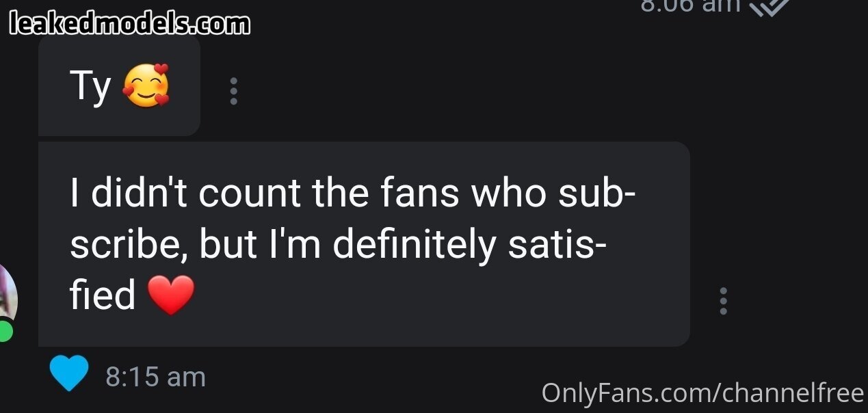Toggle the blue heart like icon
868x413 pixels.
pos(69,374)
